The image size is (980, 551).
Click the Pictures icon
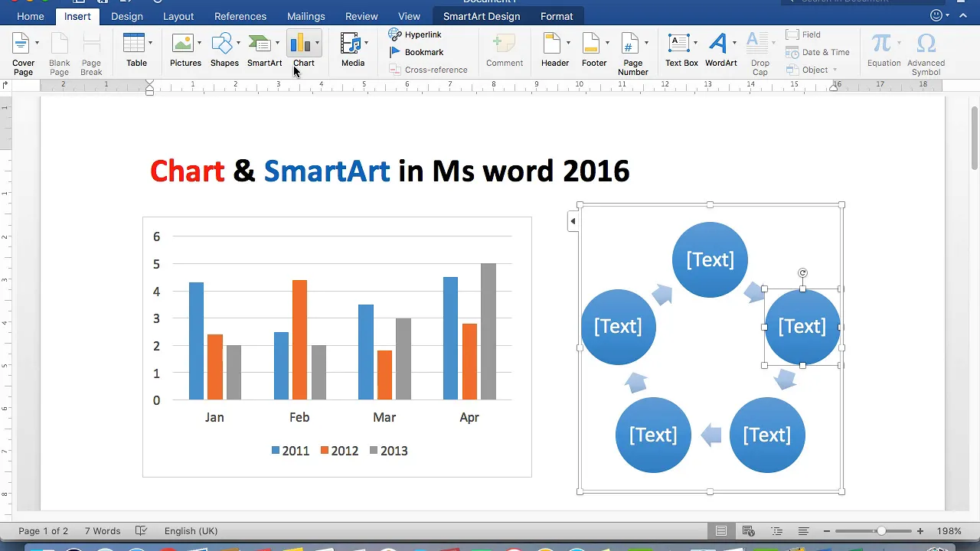[x=182, y=44]
